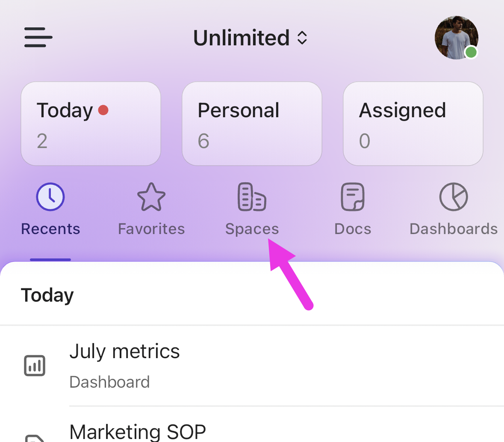Viewport: 504px width, 442px height.
Task: Tap the red notification dot on Today
Action: click(x=103, y=110)
